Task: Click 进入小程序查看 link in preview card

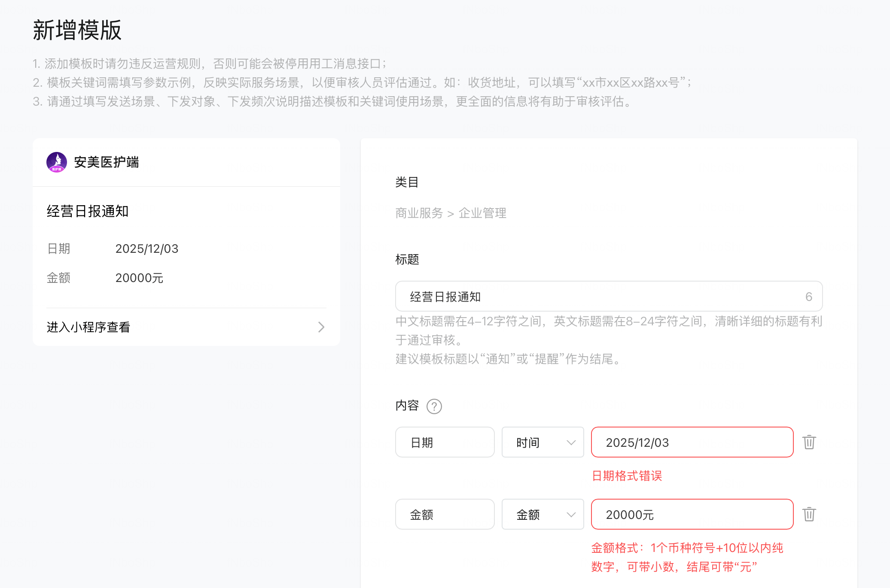Action: tap(88, 327)
